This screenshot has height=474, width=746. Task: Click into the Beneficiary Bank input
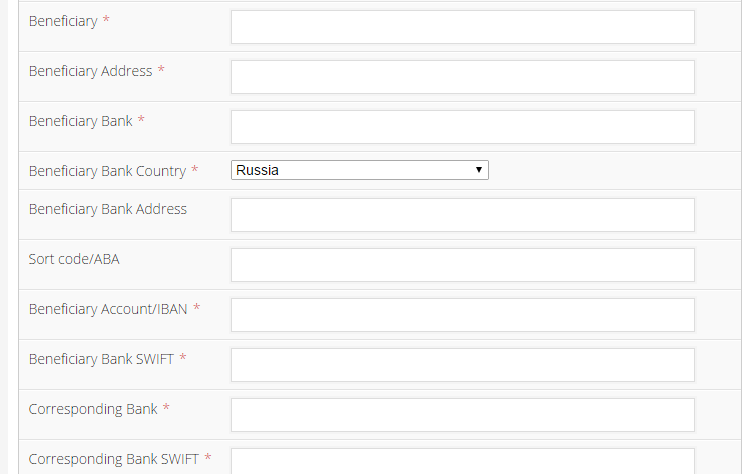pos(462,127)
